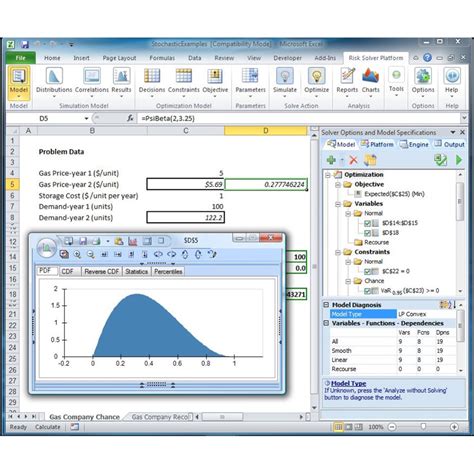474x474 pixels.
Task: Switch to the Platform tab in the solver pane
Action: point(377,144)
